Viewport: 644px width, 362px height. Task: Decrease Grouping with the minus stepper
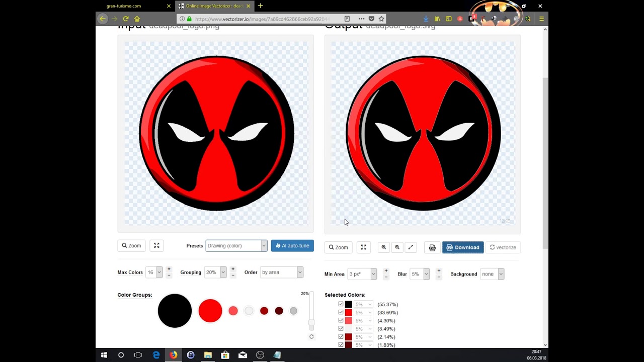[x=233, y=275]
